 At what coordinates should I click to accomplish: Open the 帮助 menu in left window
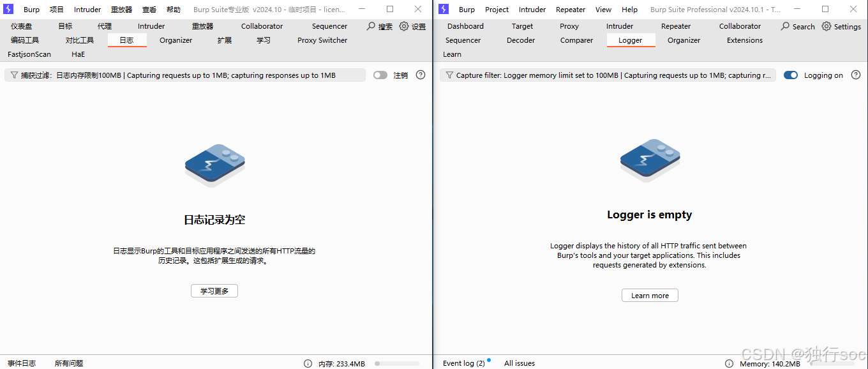174,10
